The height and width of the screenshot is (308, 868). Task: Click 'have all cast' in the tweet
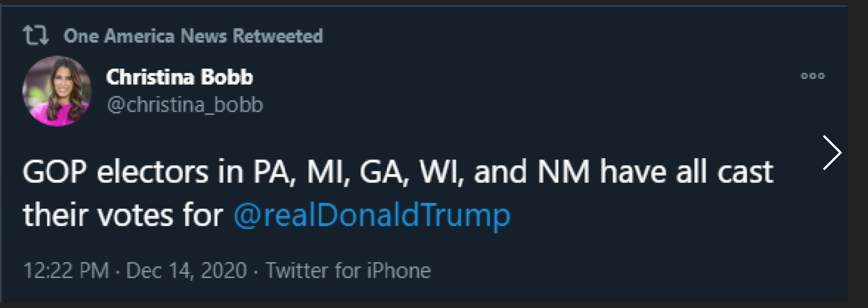click(x=686, y=172)
